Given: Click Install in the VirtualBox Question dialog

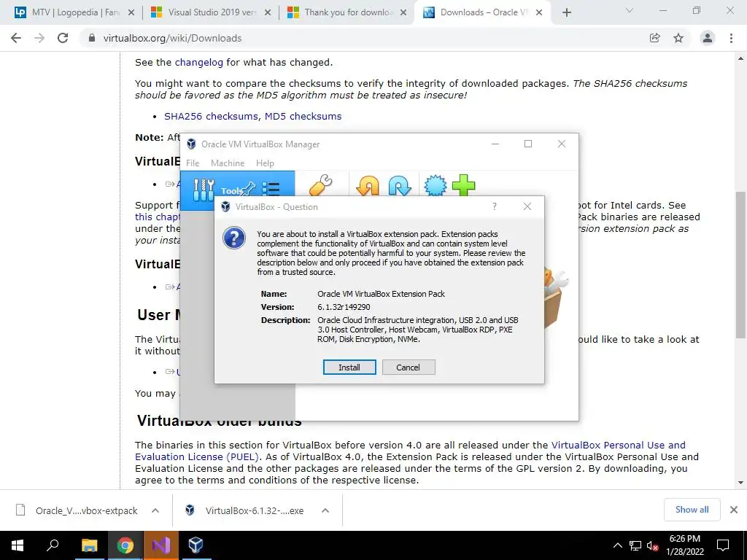Looking at the screenshot, I should pos(349,367).
